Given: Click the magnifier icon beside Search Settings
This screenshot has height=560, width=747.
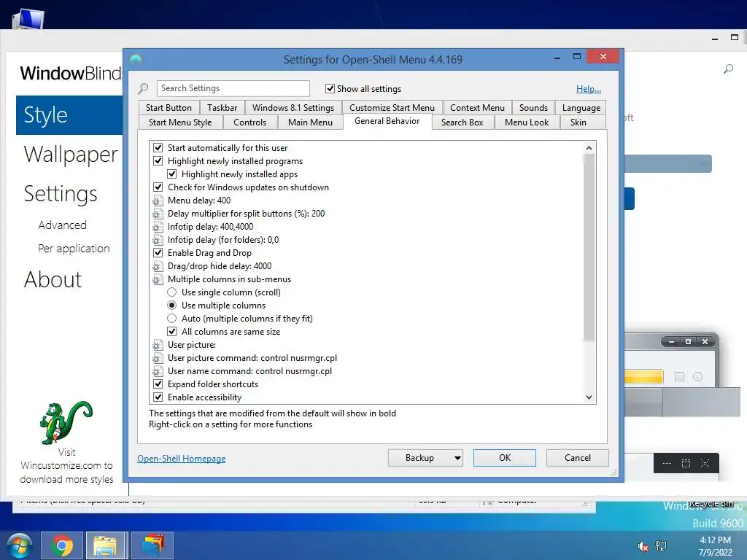Looking at the screenshot, I should click(143, 88).
